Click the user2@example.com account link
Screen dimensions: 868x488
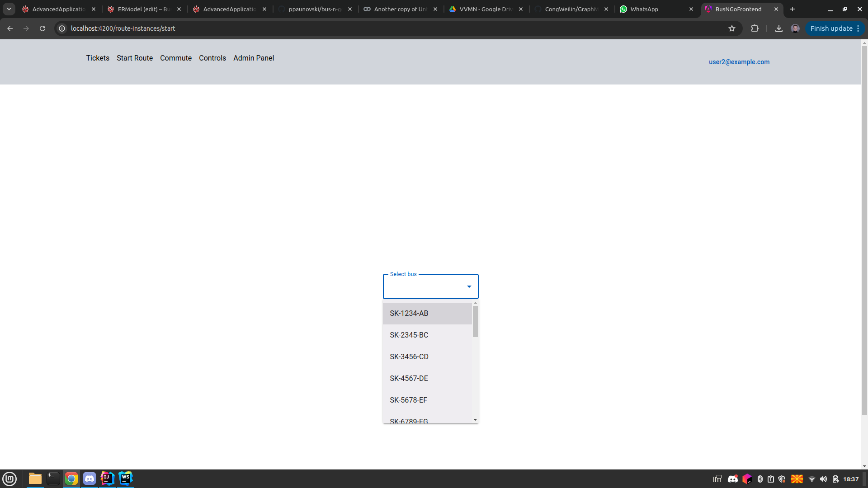(x=739, y=62)
